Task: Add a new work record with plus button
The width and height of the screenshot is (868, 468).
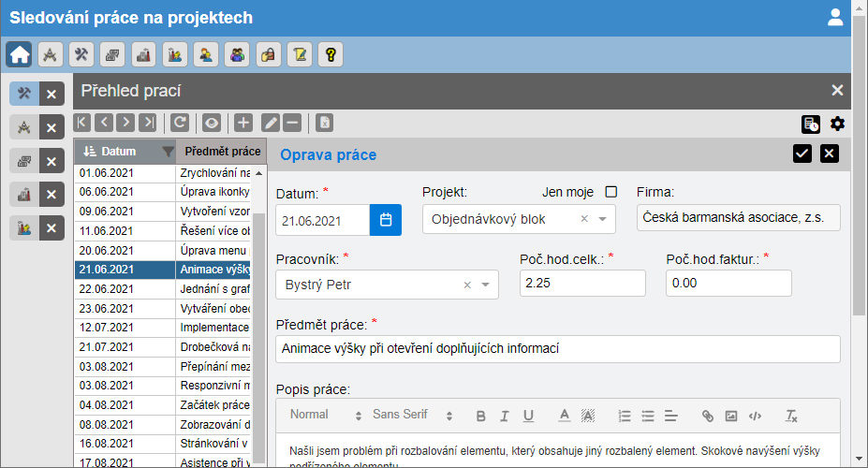Action: coord(243,123)
